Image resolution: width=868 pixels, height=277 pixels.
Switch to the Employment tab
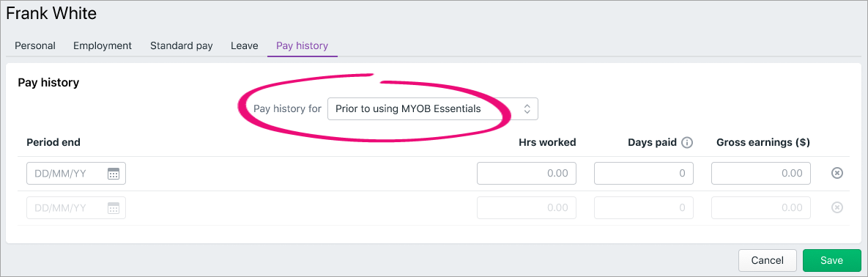(x=103, y=45)
